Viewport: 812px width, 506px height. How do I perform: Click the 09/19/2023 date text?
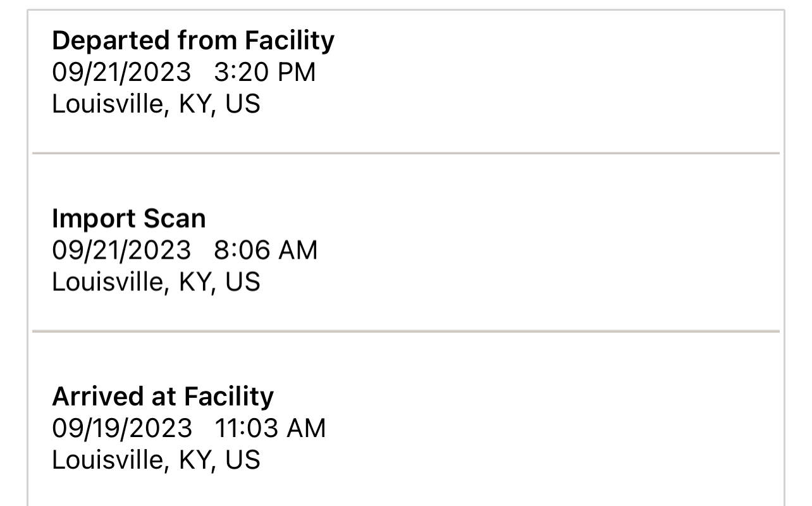pyautogui.click(x=121, y=428)
